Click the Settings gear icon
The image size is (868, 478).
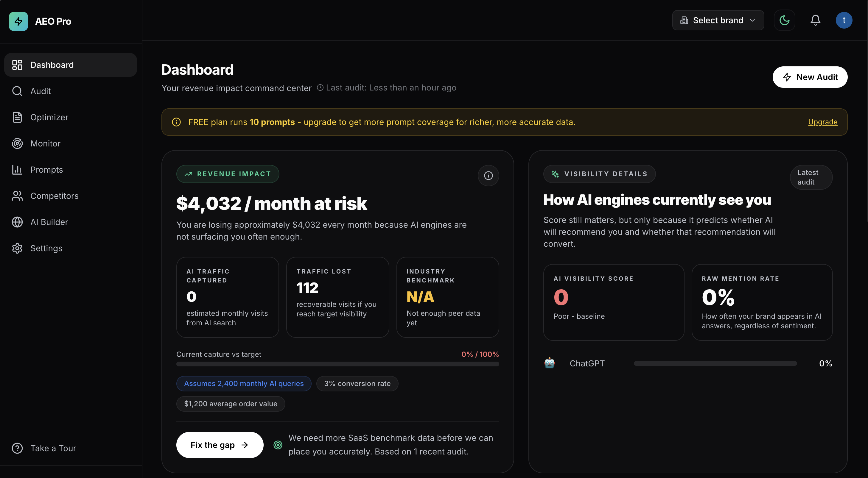(x=17, y=248)
